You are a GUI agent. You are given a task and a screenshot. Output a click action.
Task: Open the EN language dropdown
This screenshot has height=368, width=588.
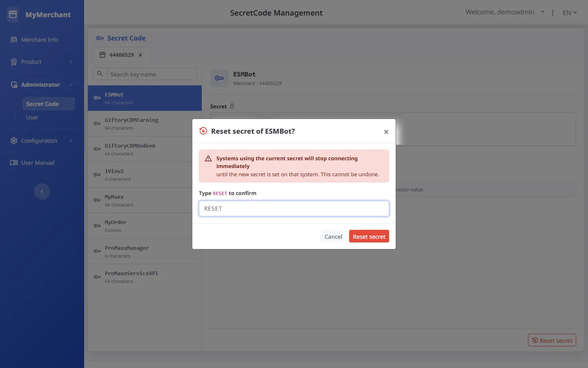[570, 13]
